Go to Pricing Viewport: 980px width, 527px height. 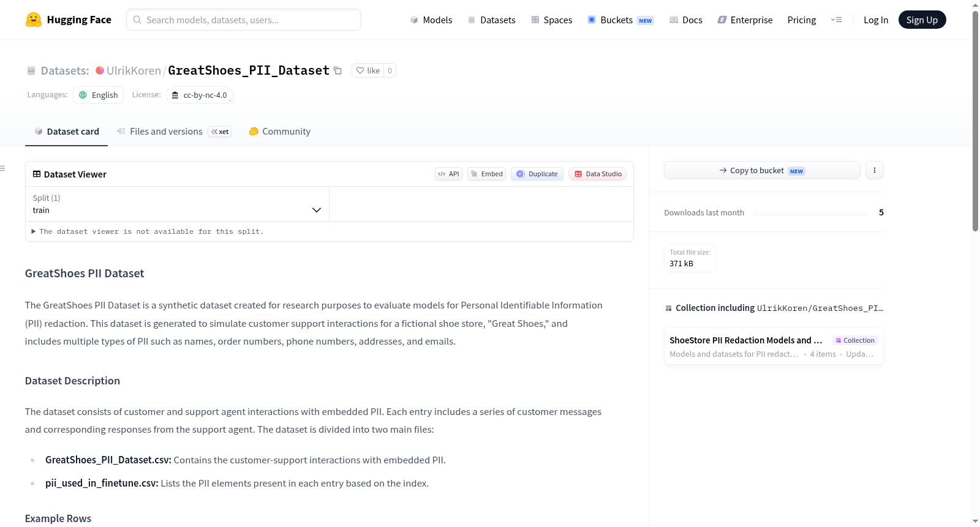802,20
